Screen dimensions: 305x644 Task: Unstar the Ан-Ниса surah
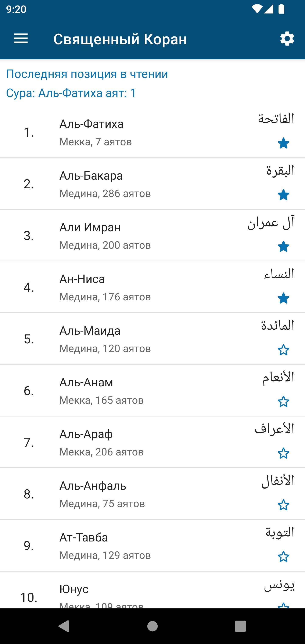tap(283, 298)
